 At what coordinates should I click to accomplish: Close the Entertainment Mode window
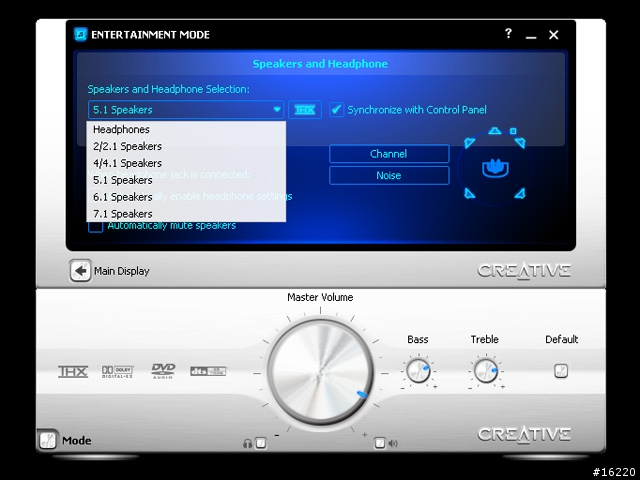pyautogui.click(x=553, y=35)
